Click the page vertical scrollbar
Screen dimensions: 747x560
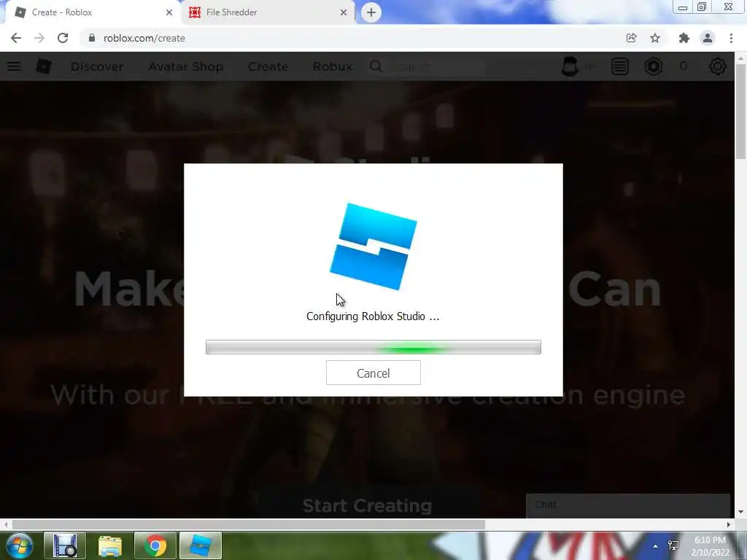(740, 112)
